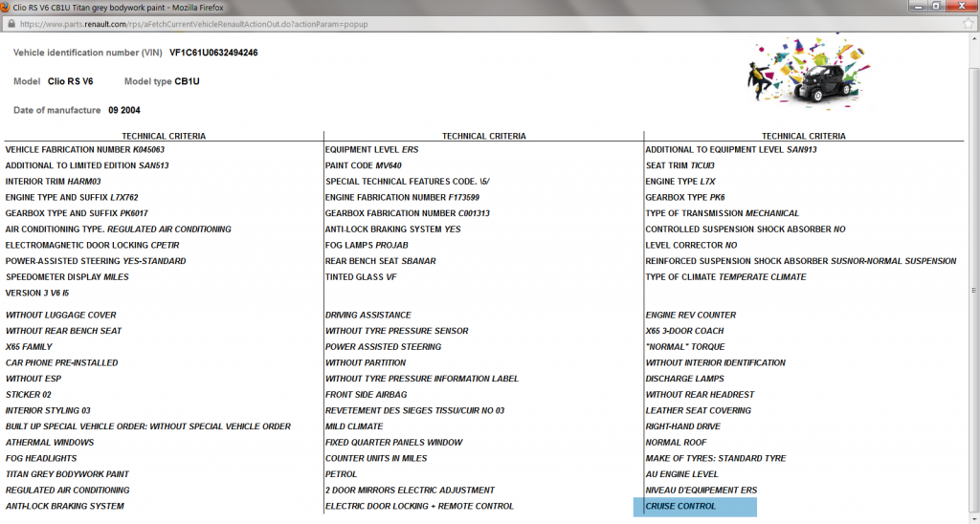
Task: Click ADDITIONAL TO LIMITED EDITION SAN513
Action: (87, 165)
